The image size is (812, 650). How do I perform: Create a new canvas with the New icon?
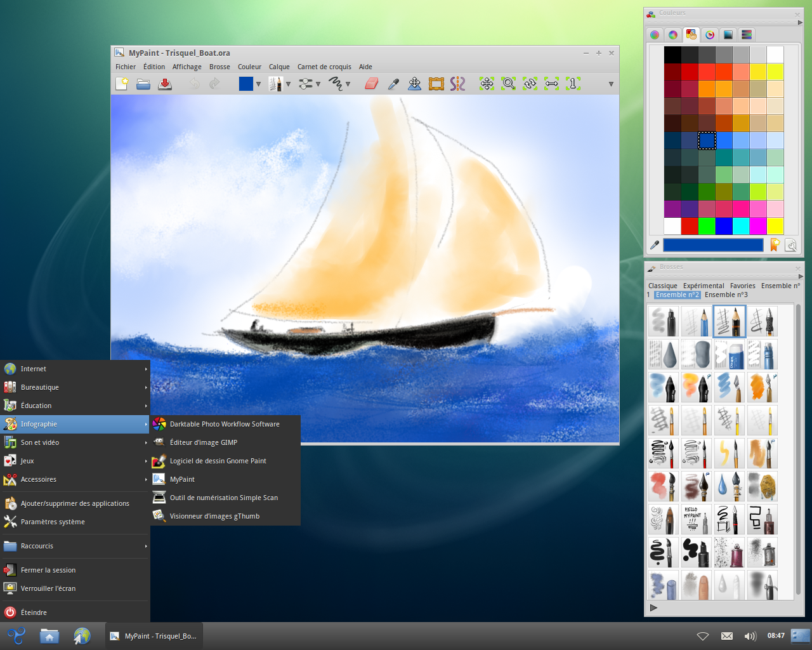pos(122,84)
